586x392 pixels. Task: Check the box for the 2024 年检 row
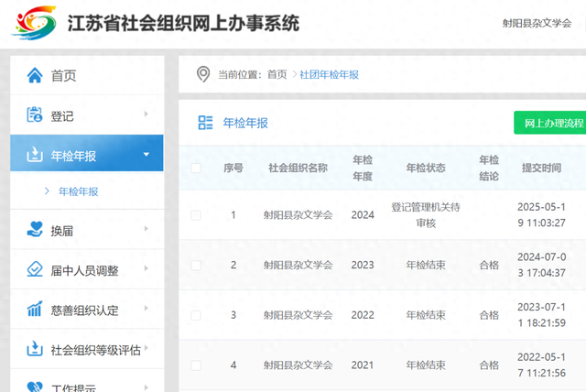196,215
